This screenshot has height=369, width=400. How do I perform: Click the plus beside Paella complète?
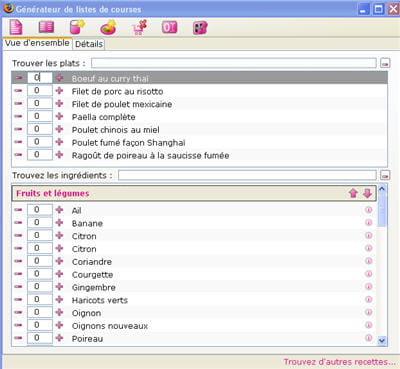pyautogui.click(x=59, y=116)
